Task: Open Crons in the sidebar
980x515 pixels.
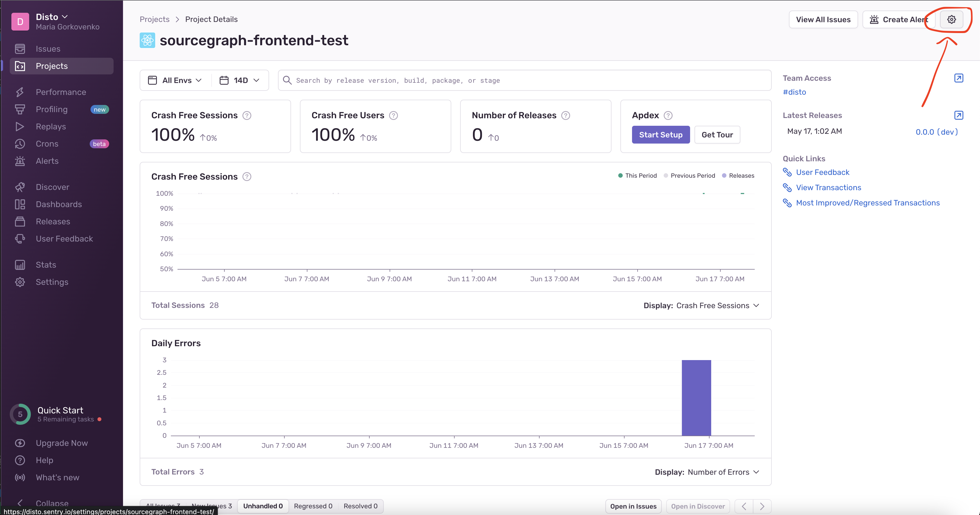Action: [47, 144]
